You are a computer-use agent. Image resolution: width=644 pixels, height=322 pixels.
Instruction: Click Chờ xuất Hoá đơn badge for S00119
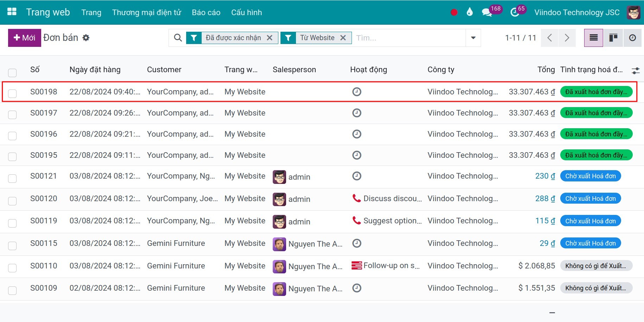tap(591, 221)
